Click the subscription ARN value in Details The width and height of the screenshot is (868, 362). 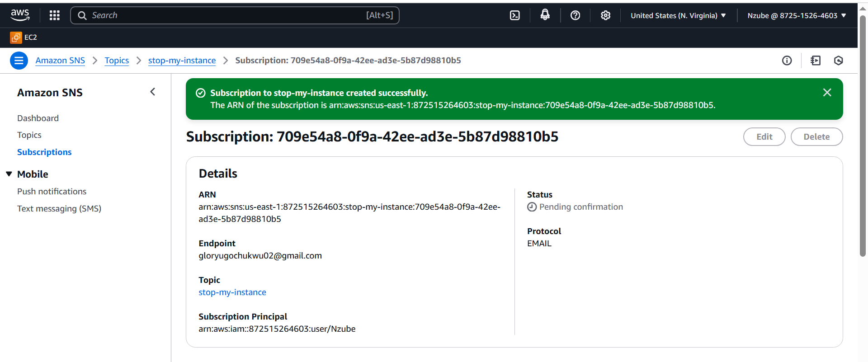(x=349, y=213)
